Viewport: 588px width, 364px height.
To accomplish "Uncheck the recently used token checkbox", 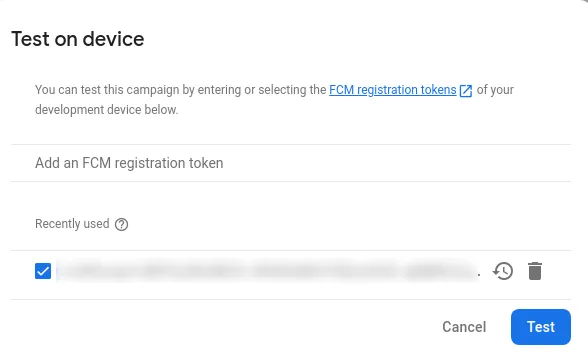I will point(43,271).
